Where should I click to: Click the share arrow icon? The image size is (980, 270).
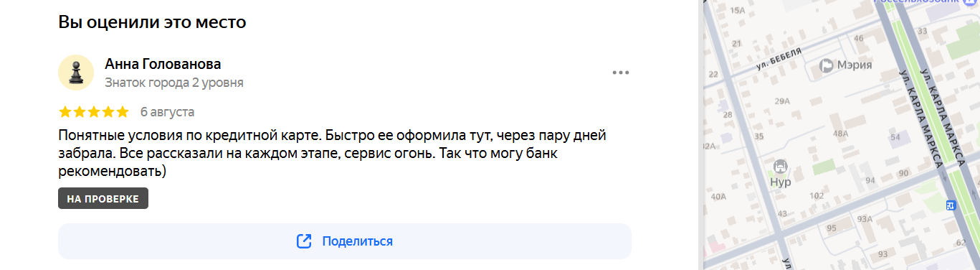point(304,241)
